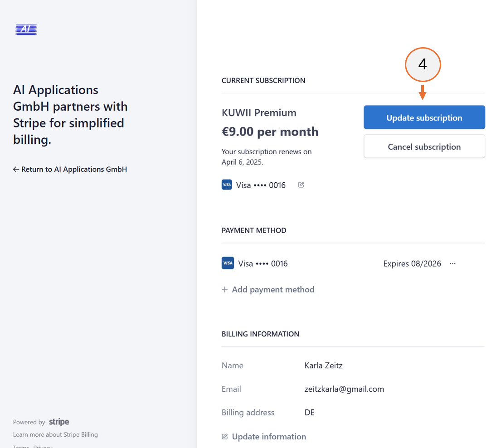Expand the card actions menu in Payment Method

452,263
